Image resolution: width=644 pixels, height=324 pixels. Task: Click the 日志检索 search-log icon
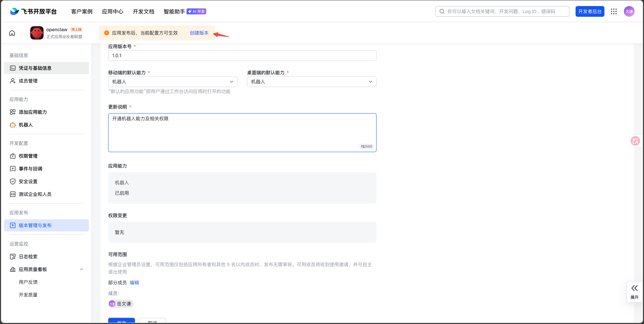tap(13, 257)
